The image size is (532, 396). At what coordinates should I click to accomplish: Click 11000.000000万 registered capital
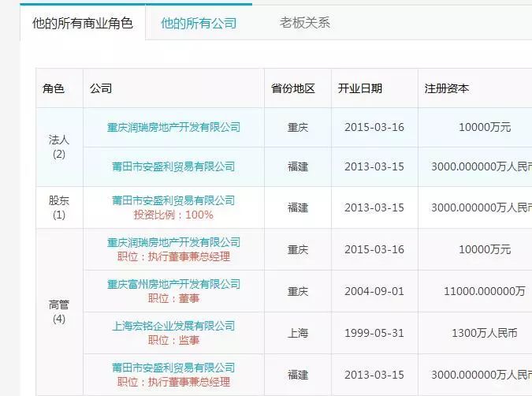[x=485, y=291]
